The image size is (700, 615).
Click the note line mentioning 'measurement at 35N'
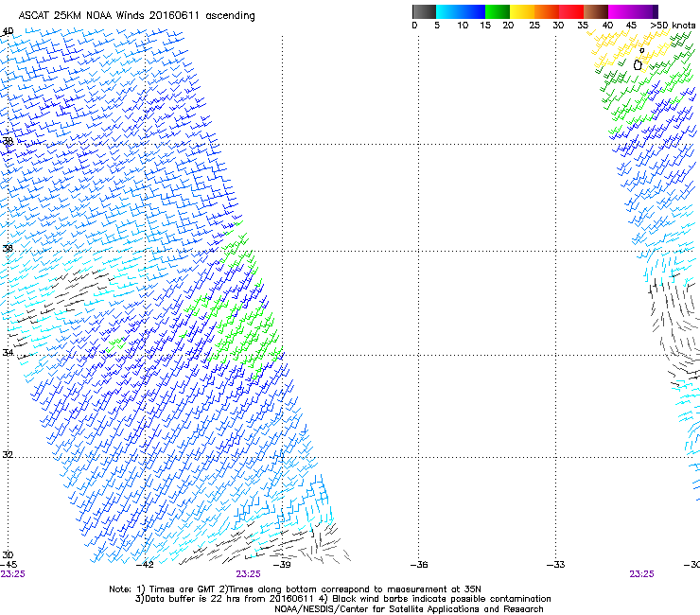click(x=295, y=589)
